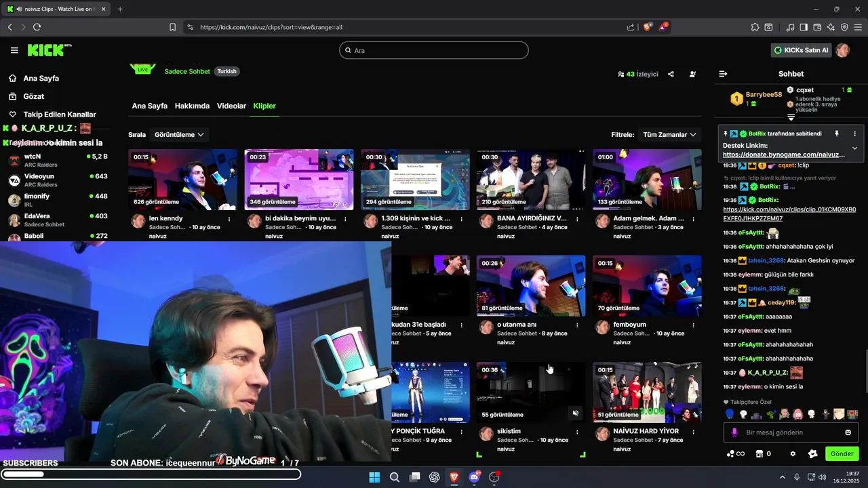
Task: Open the 'Adam gelmek. Adam ...' clip thumbnail
Action: click(x=647, y=180)
